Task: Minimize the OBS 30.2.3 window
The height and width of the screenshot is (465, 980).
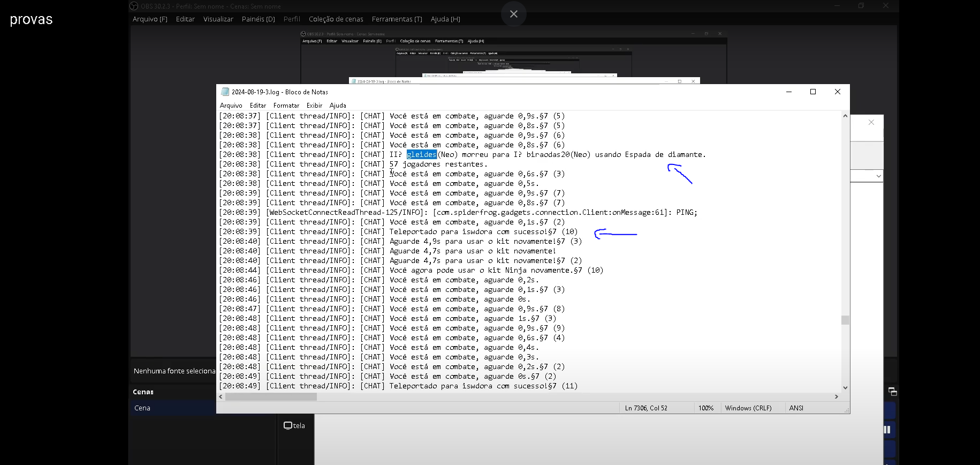Action: [837, 6]
